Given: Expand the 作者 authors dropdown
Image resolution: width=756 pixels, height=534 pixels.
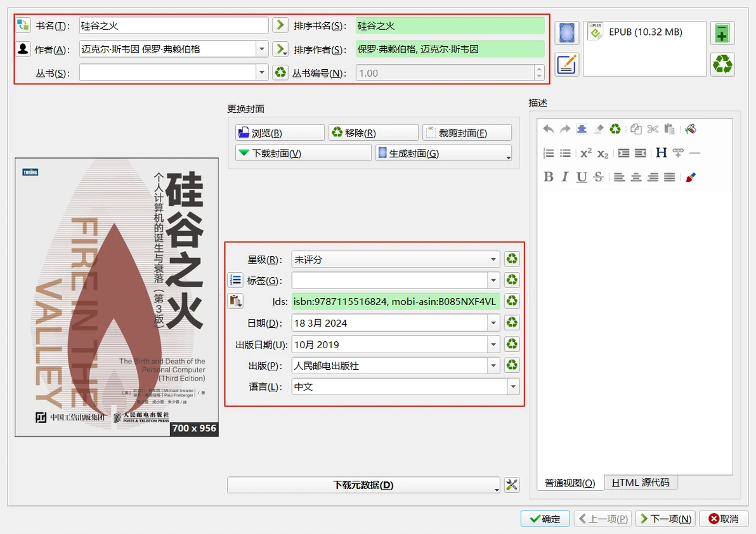Looking at the screenshot, I should point(261,49).
